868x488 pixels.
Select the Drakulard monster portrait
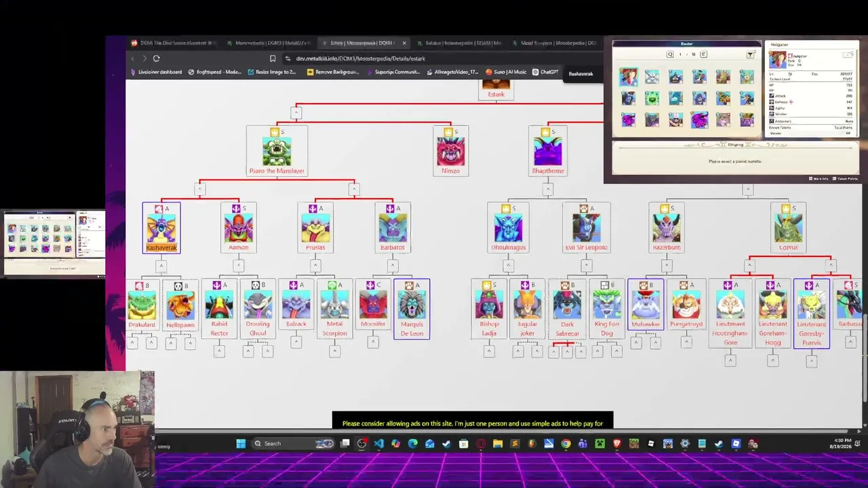point(142,305)
